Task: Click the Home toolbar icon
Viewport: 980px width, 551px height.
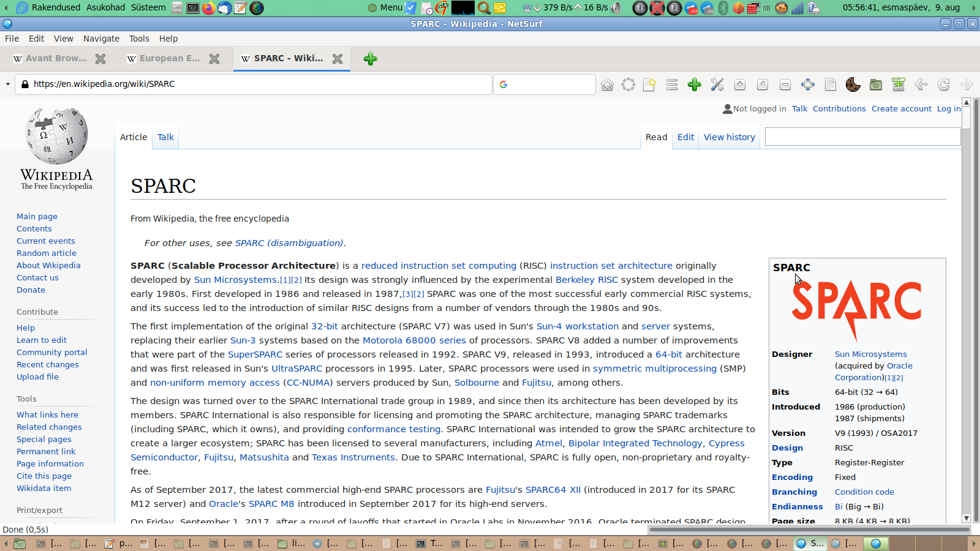Action: 607,84
